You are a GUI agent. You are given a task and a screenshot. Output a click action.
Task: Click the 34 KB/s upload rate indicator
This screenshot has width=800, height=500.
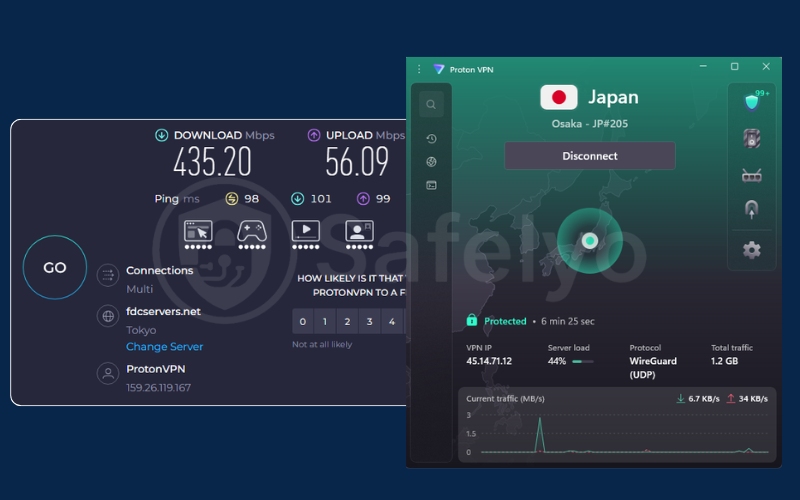747,398
